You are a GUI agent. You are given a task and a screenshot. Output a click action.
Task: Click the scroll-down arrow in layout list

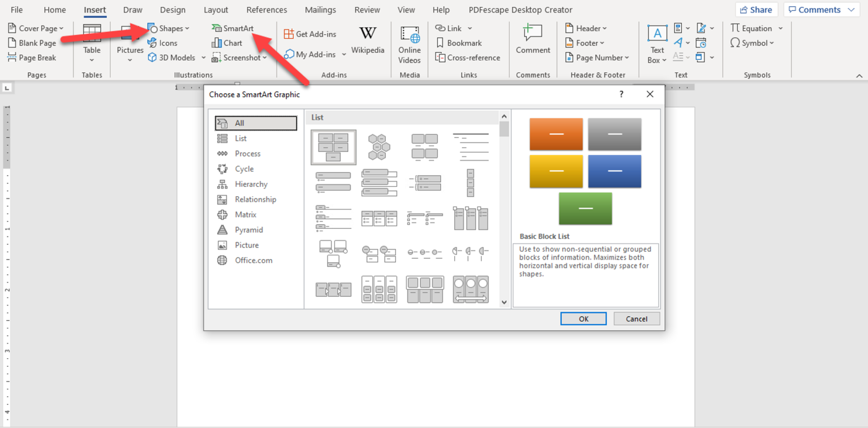tap(504, 303)
